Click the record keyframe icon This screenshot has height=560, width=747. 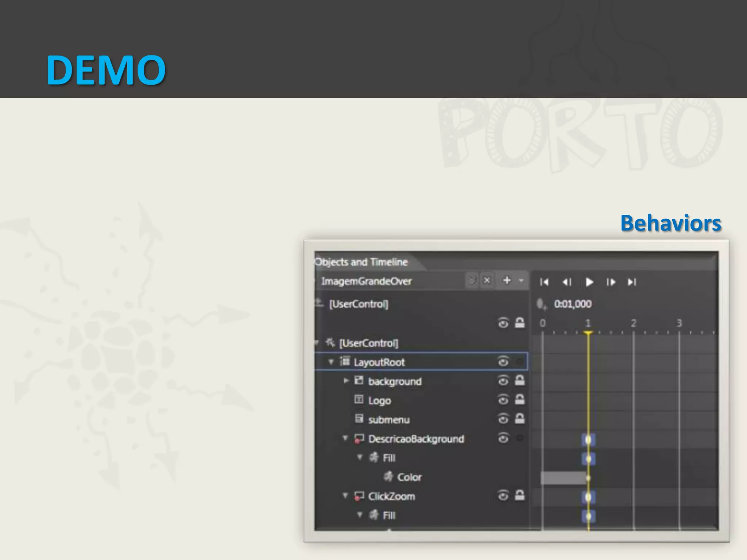[541, 304]
